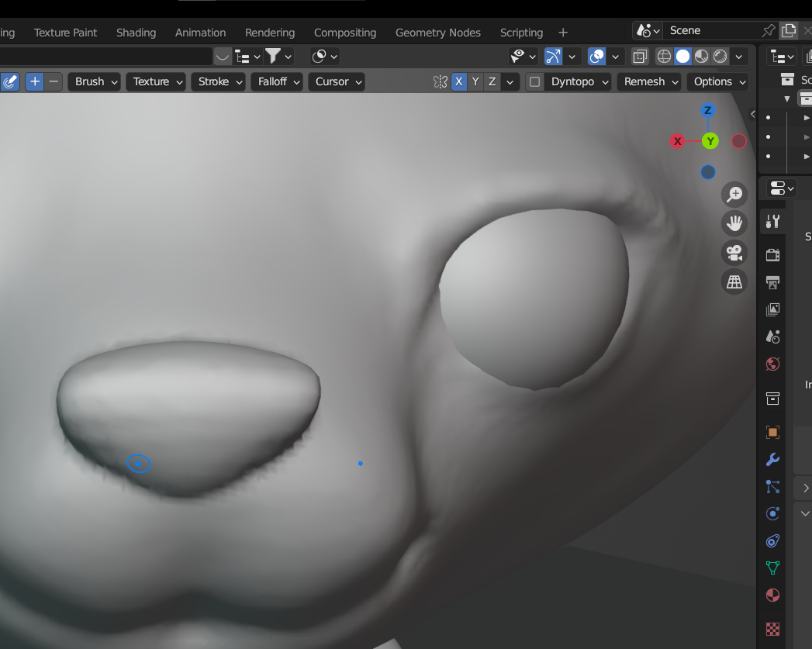
Task: Toggle Z axis symmetry
Action: [x=492, y=81]
